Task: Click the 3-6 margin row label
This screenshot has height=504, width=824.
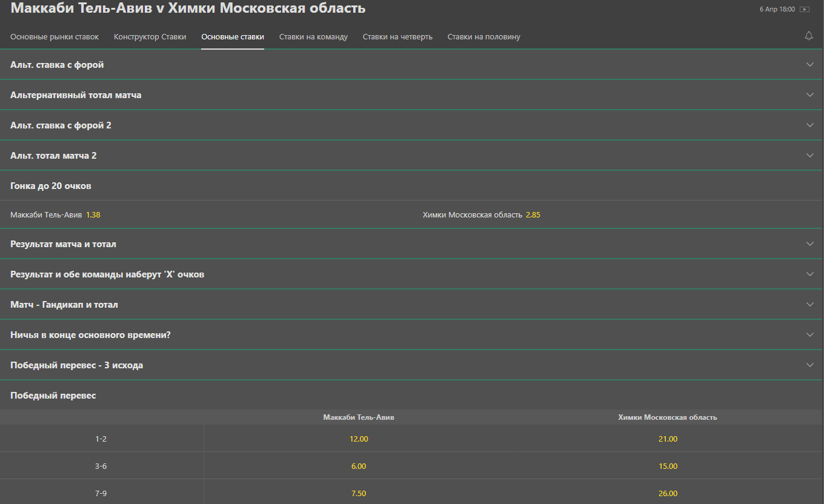Action: [x=101, y=466]
